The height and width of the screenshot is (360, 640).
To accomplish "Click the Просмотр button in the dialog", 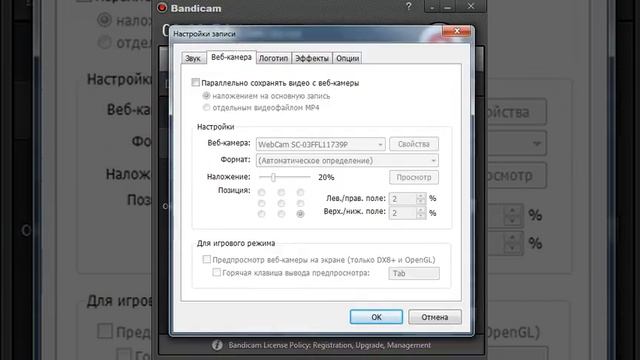I will click(414, 177).
